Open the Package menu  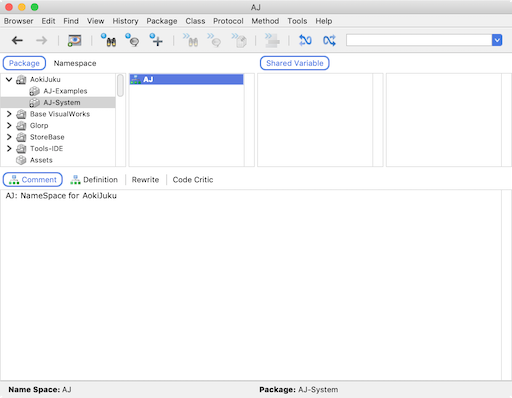(x=162, y=21)
